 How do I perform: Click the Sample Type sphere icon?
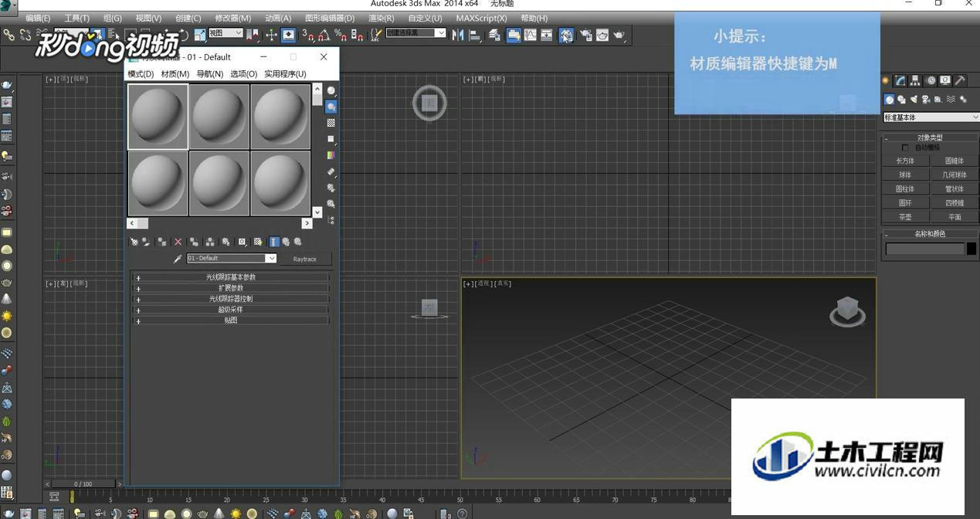331,90
